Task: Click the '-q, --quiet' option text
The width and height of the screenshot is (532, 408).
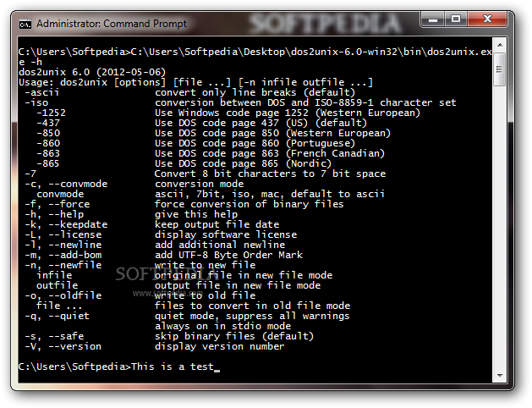Action: (57, 316)
